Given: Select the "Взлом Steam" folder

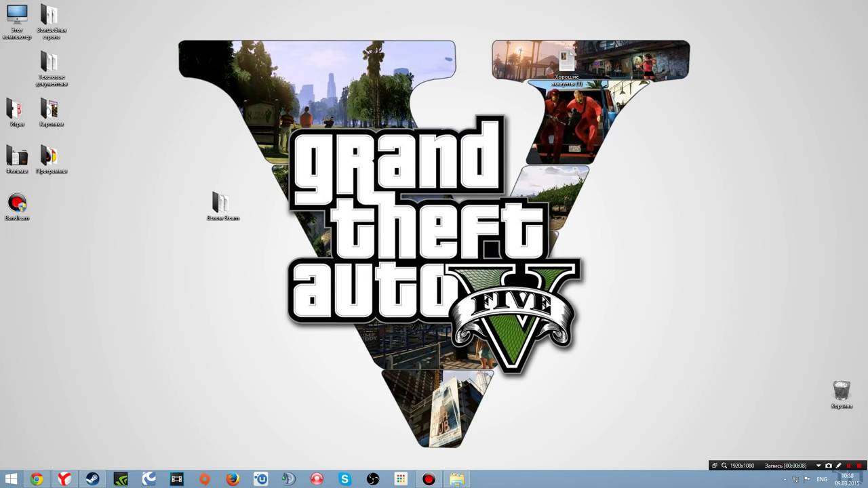Looking at the screenshot, I should [x=222, y=206].
